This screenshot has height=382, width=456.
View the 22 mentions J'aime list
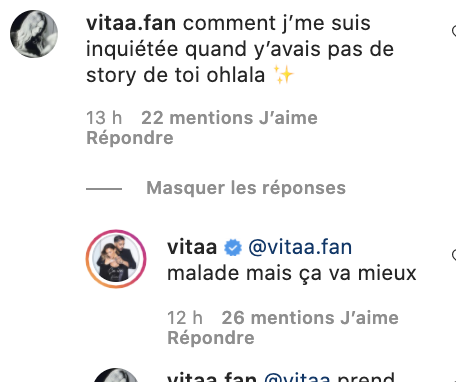(x=229, y=118)
